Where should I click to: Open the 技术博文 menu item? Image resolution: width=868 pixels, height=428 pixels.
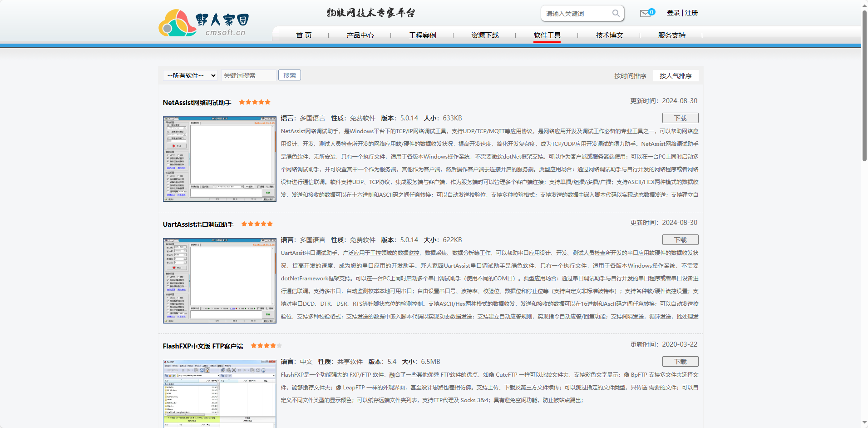(610, 35)
